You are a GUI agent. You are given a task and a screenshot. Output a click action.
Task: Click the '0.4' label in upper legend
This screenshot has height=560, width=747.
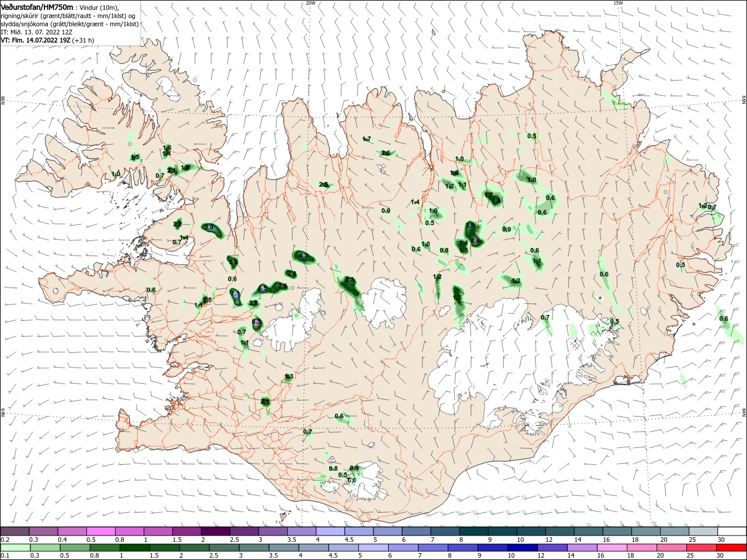(x=62, y=540)
